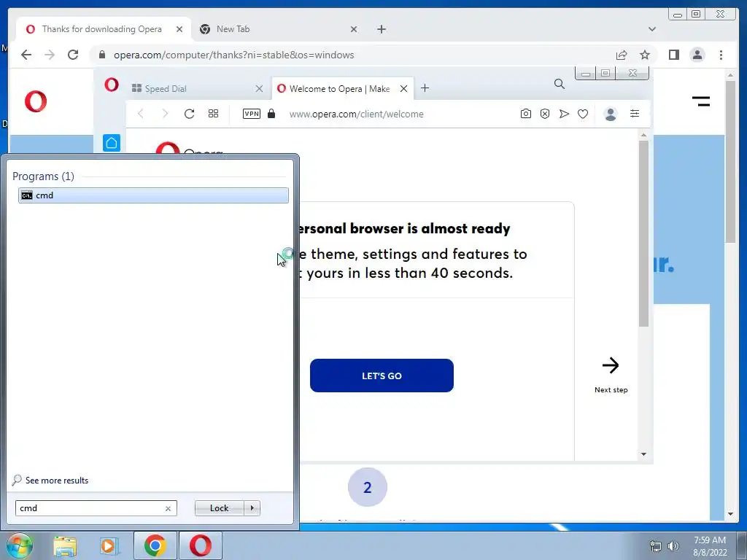Expand the shutdown options arrow next to Lock
Image resolution: width=747 pixels, height=560 pixels.
pos(252,508)
